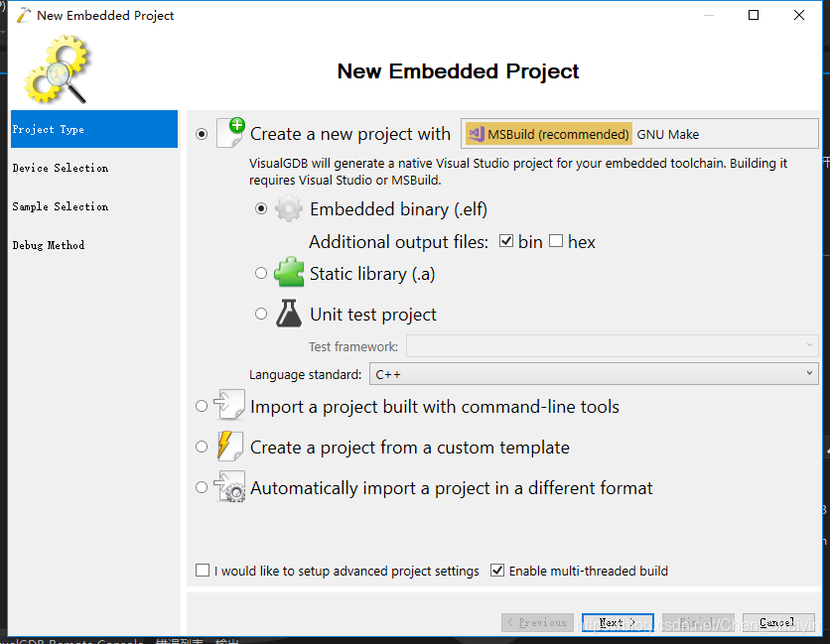Click the VisualGDB gears and magnifier logo
Image resolution: width=830 pixels, height=644 pixels.
click(58, 69)
